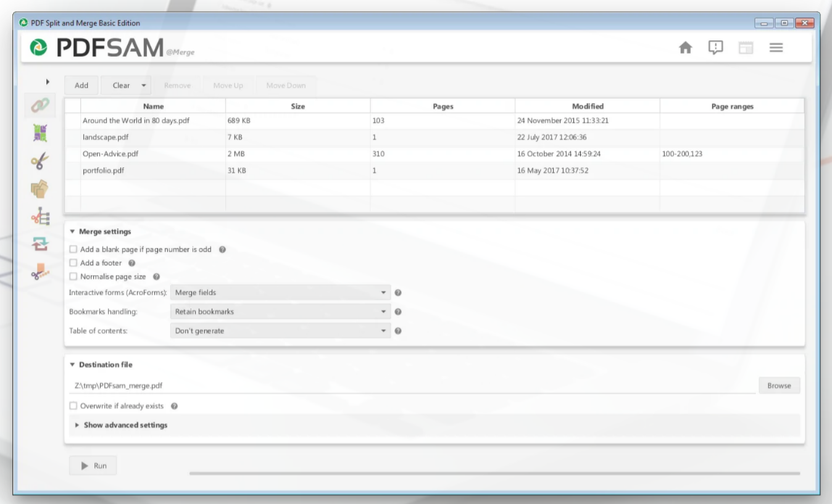The image size is (832, 504).
Task: Select the Split scissors module icon
Action: point(40,162)
